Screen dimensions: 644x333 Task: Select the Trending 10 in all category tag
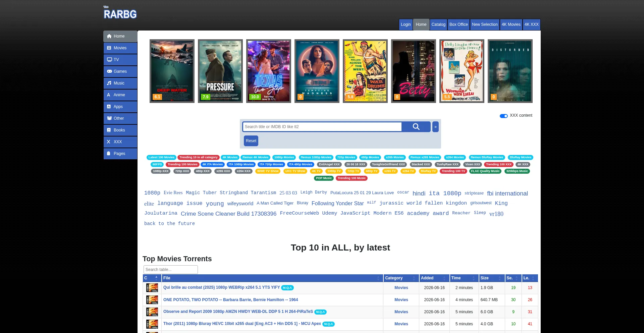[198, 157]
